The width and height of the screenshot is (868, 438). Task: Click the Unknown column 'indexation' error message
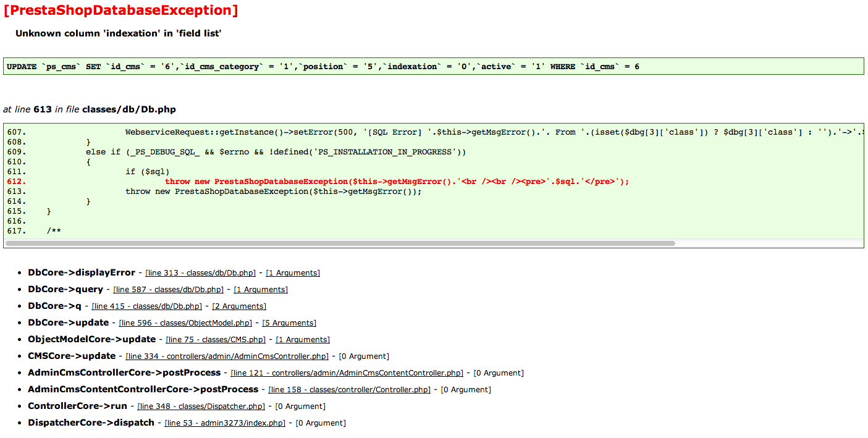click(x=119, y=33)
